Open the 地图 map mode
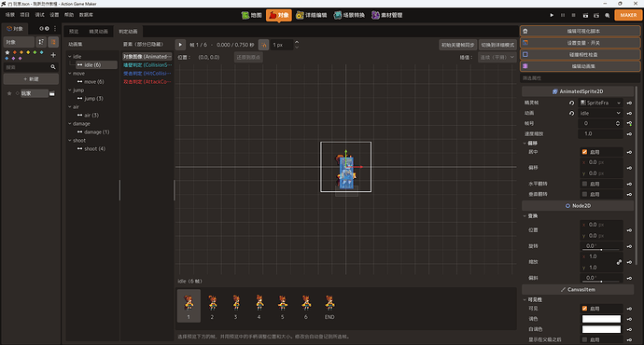Viewport: 644px width, 345px height. coord(252,15)
